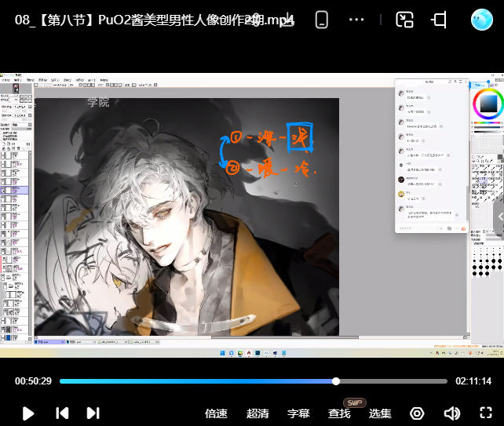
Task: Click the rotate screen icon
Action: [440, 20]
